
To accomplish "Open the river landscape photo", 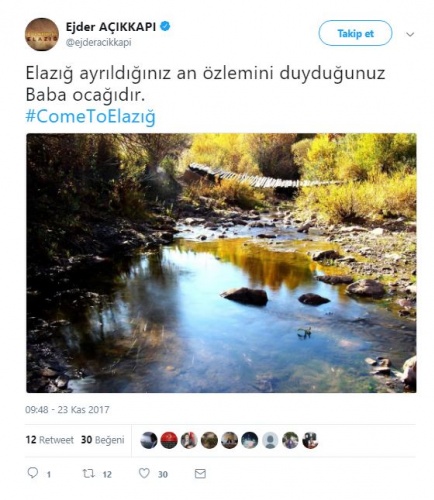I will [221, 263].
